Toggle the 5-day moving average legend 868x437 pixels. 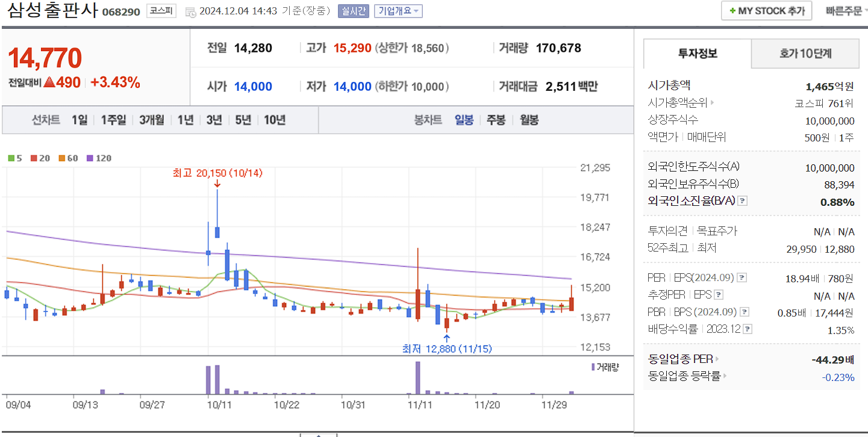tap(14, 158)
